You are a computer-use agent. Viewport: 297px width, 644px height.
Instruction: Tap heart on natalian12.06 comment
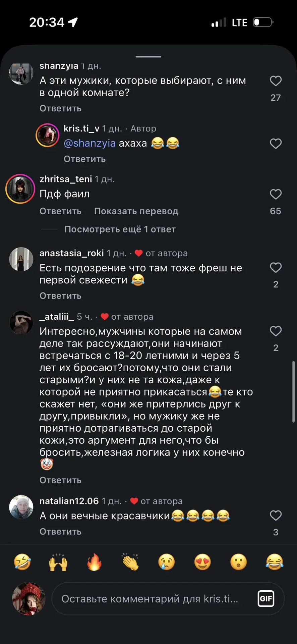click(x=276, y=516)
